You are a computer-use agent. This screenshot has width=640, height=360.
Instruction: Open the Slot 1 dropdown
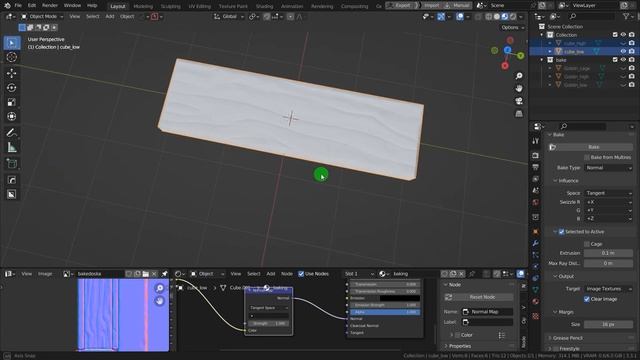click(x=359, y=274)
